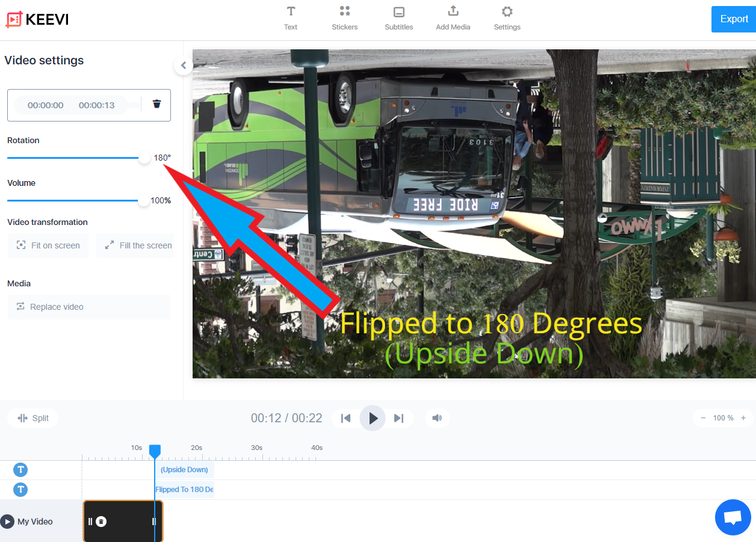Select the (Upside Down) text clip in timeline
Viewport: 756px width, 542px height.
point(184,470)
